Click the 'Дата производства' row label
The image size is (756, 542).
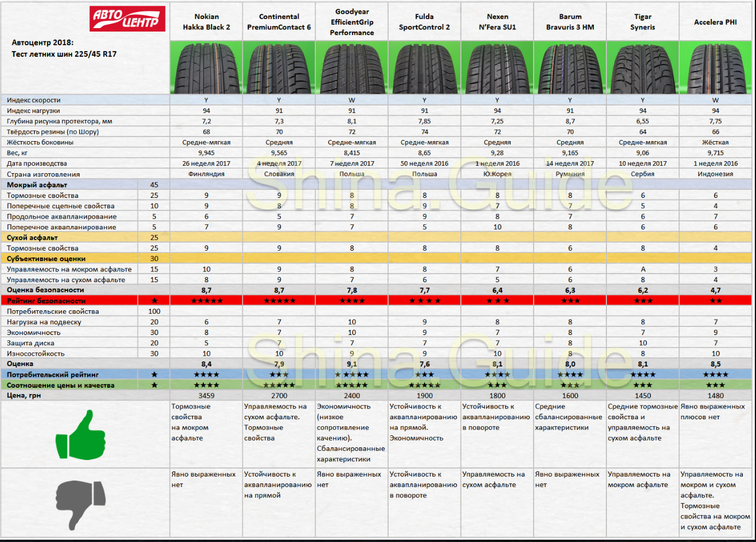point(37,163)
